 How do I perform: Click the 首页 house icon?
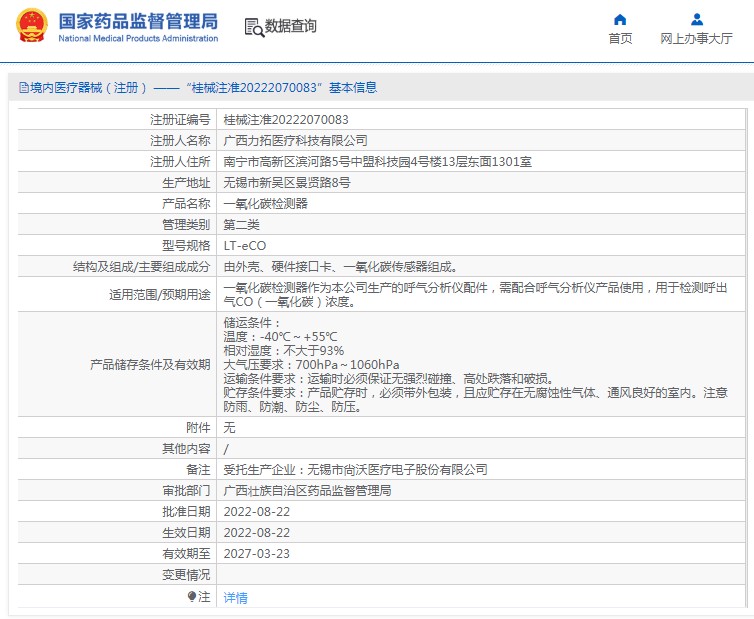(x=620, y=19)
